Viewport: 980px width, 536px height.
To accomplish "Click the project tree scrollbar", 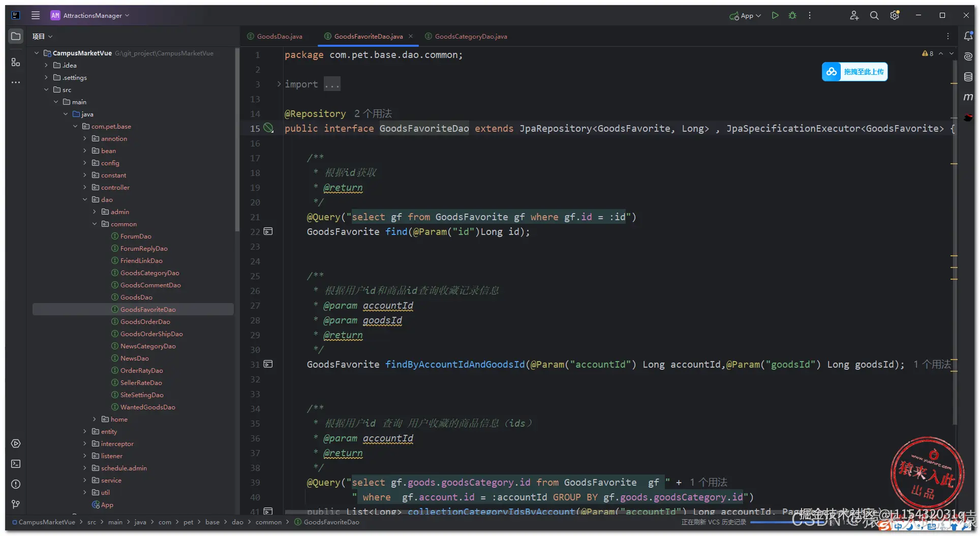I will [237, 139].
